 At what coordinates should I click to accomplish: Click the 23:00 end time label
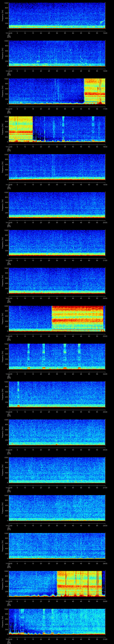pyautogui.click(x=105, y=336)
